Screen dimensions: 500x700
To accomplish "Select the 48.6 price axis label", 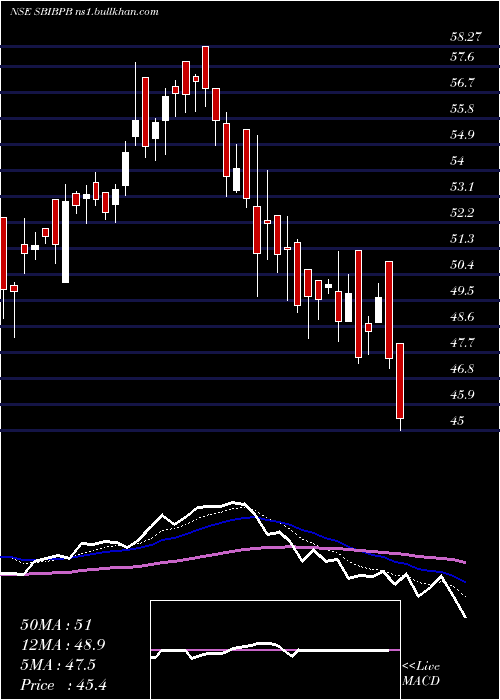I will point(462,317).
